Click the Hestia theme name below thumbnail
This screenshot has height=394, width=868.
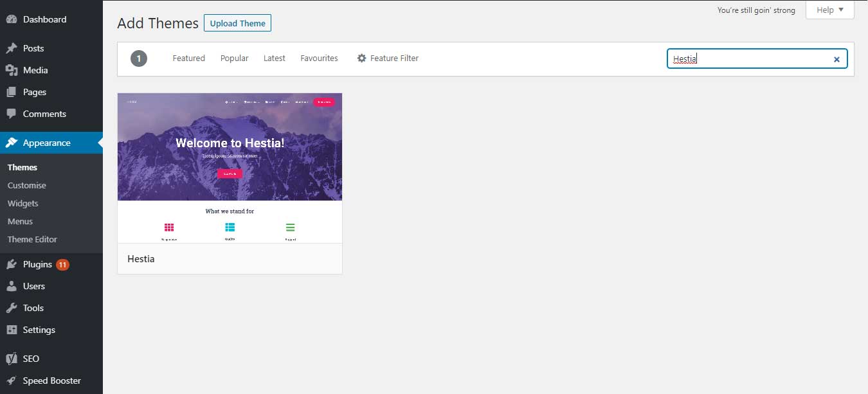click(x=141, y=259)
